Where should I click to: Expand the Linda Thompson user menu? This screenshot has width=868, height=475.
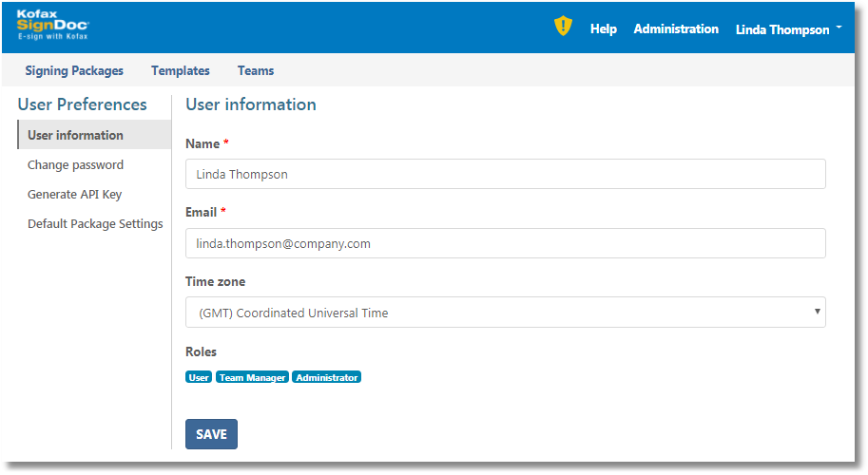pyautogui.click(x=788, y=29)
